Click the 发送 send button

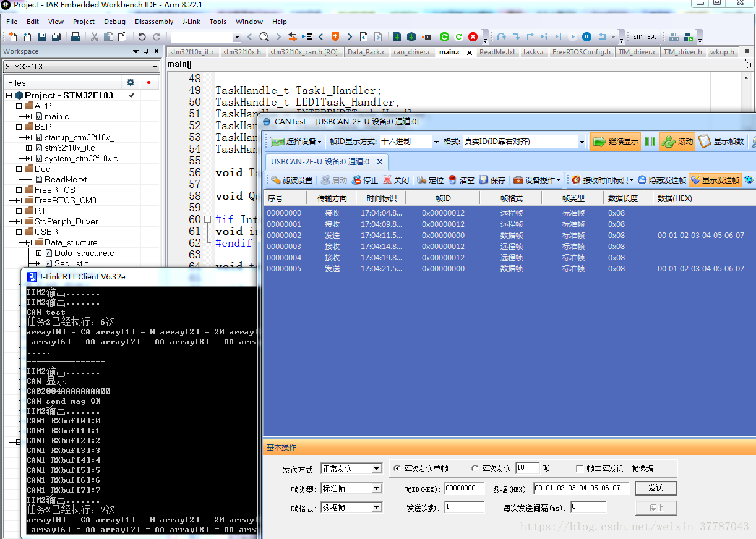point(656,488)
